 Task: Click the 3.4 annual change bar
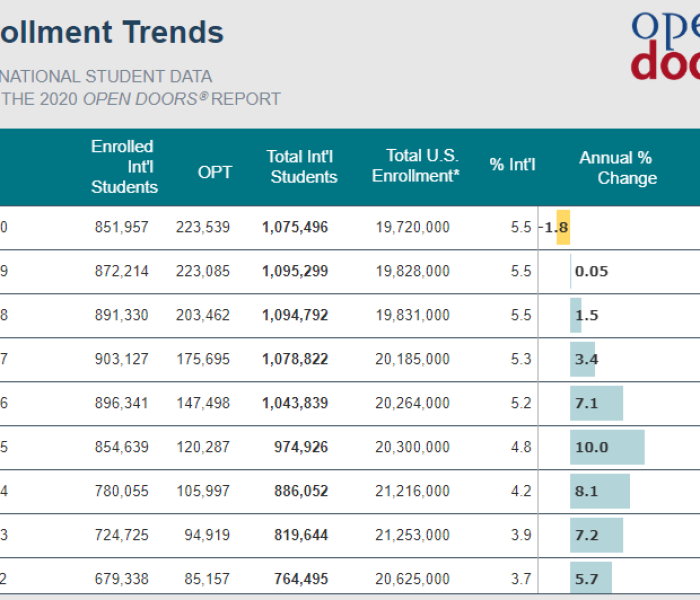coord(583,359)
